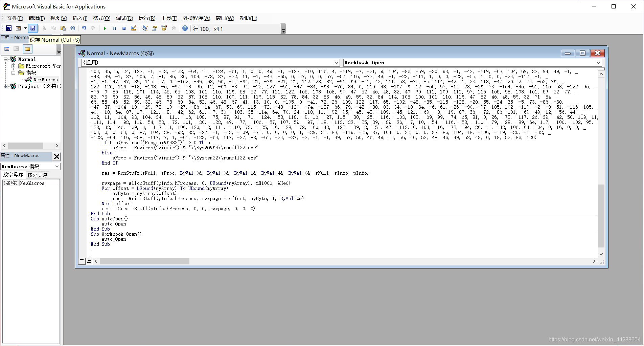This screenshot has height=346, width=644.
Task: Click the Redo arrow icon
Action: click(x=94, y=28)
